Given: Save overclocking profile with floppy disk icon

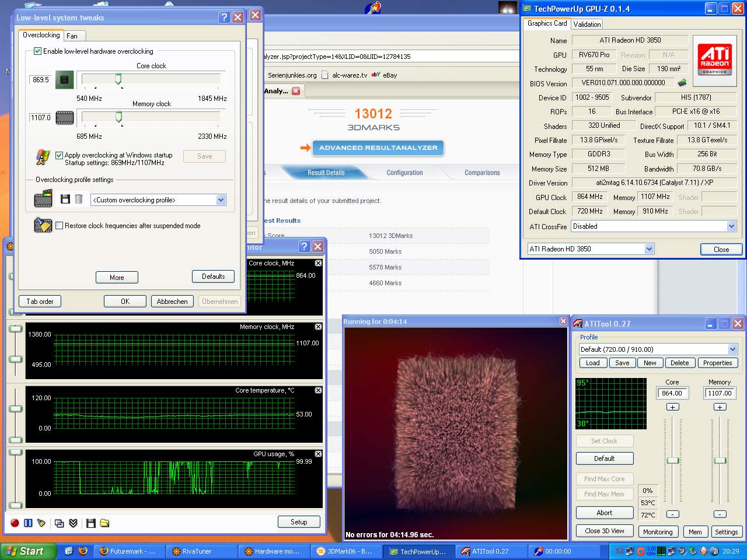Looking at the screenshot, I should tap(65, 199).
